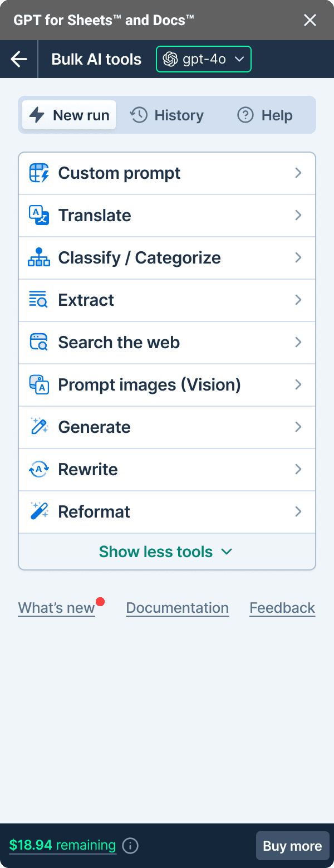Follow the What's new link
The image size is (334, 868).
[x=56, y=608]
